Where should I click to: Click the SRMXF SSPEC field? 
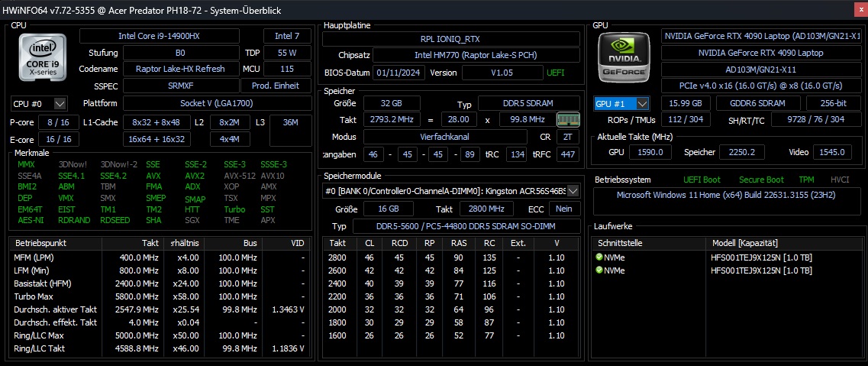pyautogui.click(x=180, y=86)
